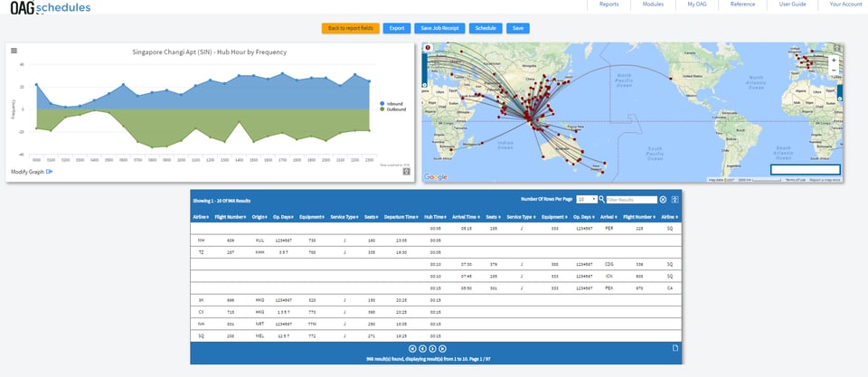868x377 pixels.
Task: Click the CX airline cell
Action: 201,312
